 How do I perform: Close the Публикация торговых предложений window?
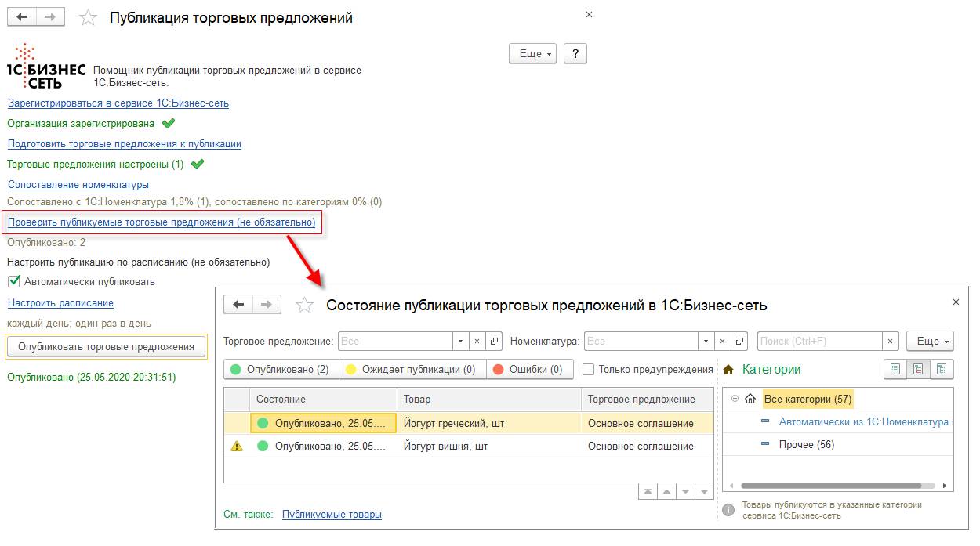589,14
